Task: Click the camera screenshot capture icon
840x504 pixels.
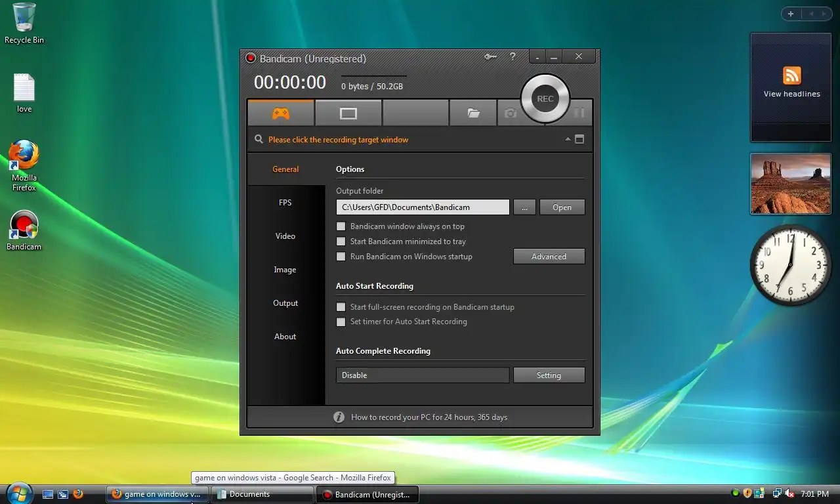Action: pos(510,113)
